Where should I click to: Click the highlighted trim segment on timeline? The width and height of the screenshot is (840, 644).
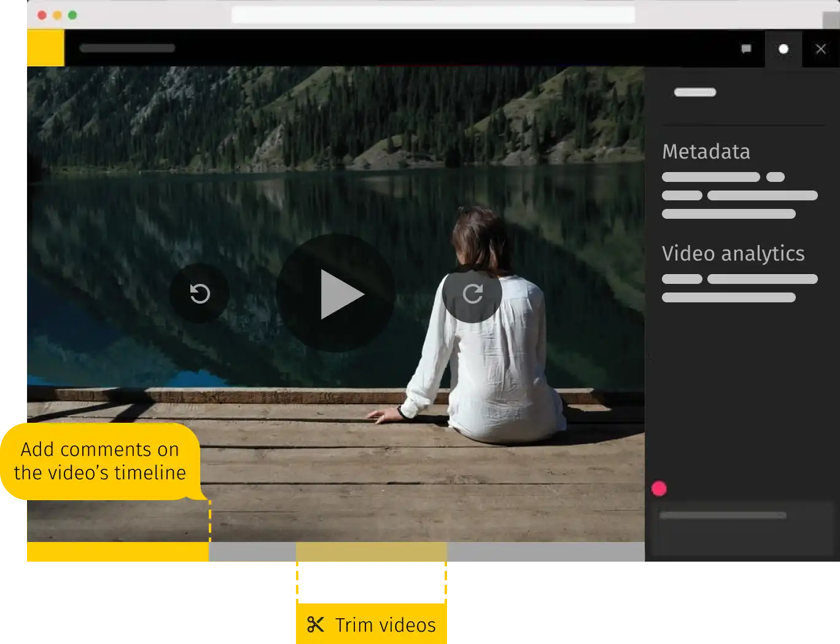(x=371, y=551)
